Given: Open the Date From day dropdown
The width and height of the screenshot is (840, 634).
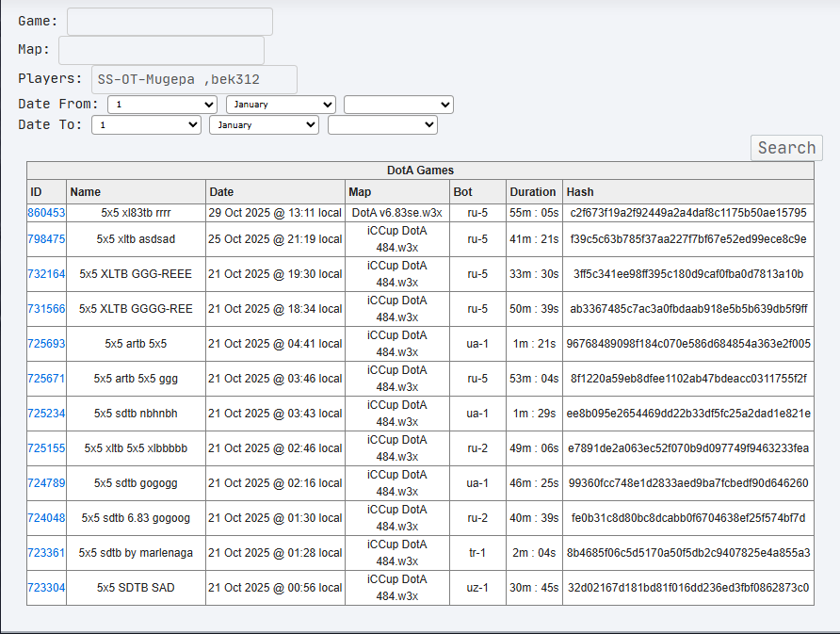Looking at the screenshot, I should click(162, 105).
